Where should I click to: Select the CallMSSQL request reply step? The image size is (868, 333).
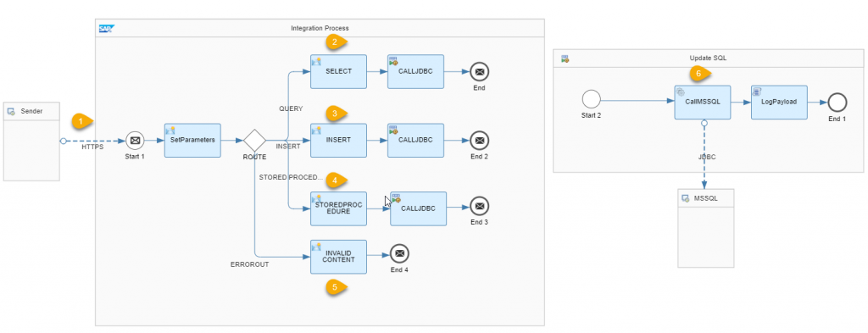tap(703, 102)
